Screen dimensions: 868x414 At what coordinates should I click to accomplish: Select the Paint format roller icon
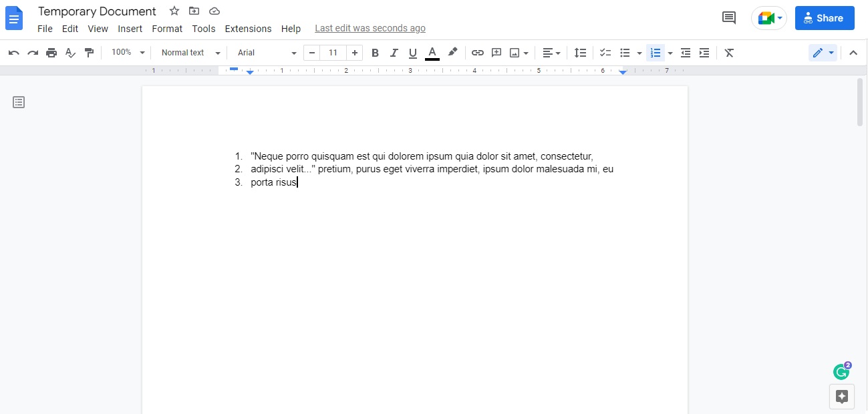tap(89, 53)
